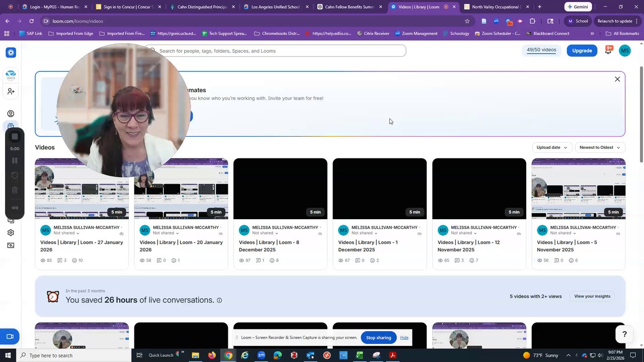Image resolution: width=644 pixels, height=362 pixels.
Task: Expand Not shared on 8 December 2025 video
Action: click(x=265, y=233)
